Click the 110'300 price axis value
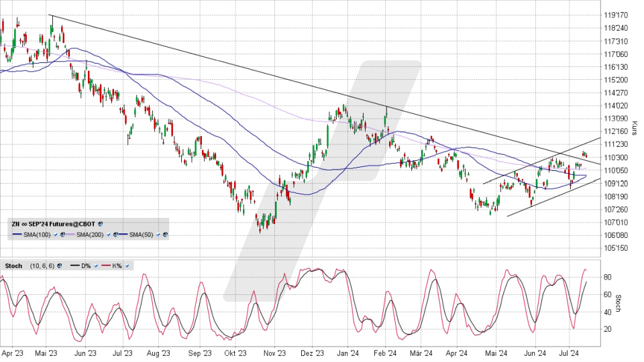Screen dimensions: 644x362 pyautogui.click(x=616, y=158)
